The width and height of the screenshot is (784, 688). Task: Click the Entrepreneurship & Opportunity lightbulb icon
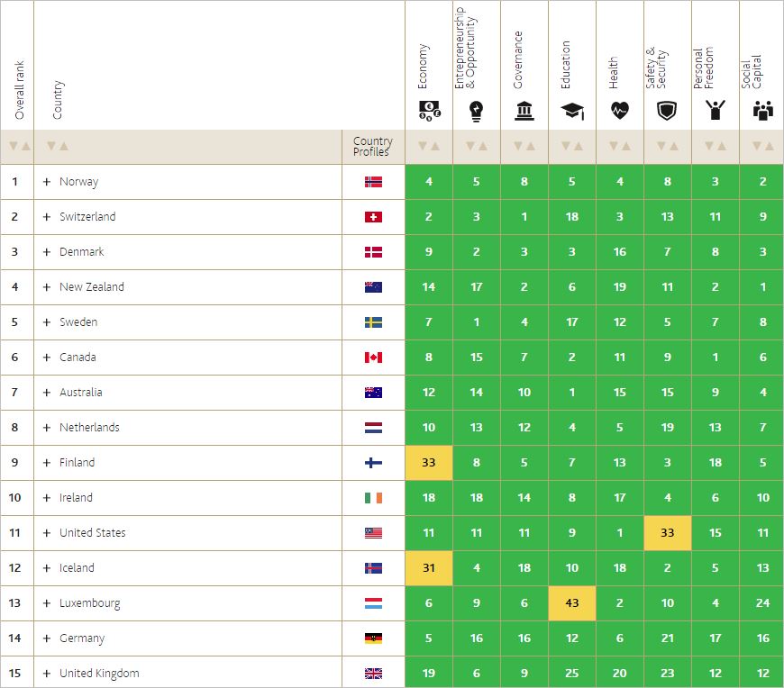(x=476, y=111)
